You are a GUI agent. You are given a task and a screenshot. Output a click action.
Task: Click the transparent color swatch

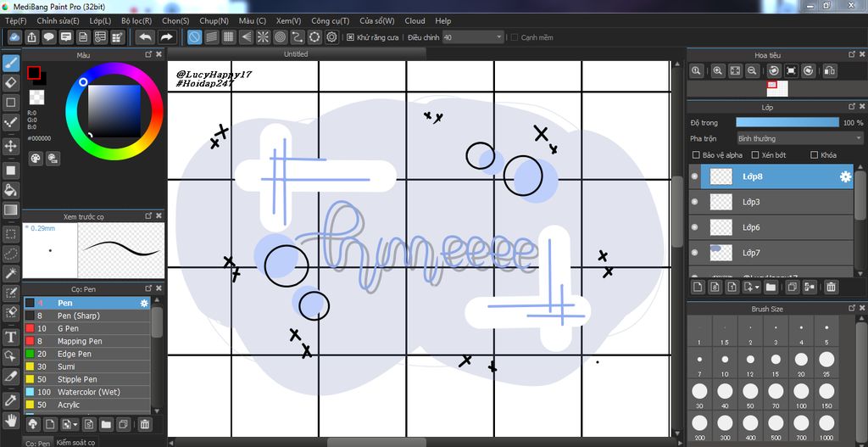37,98
